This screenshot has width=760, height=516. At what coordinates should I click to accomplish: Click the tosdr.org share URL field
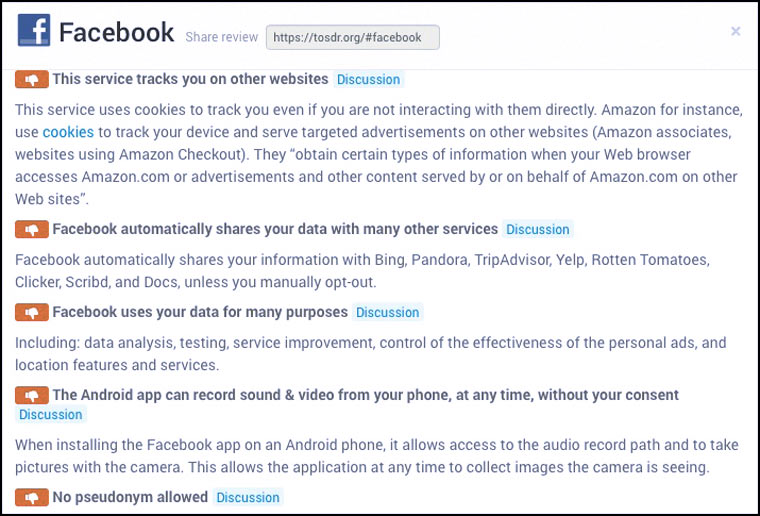(x=352, y=38)
